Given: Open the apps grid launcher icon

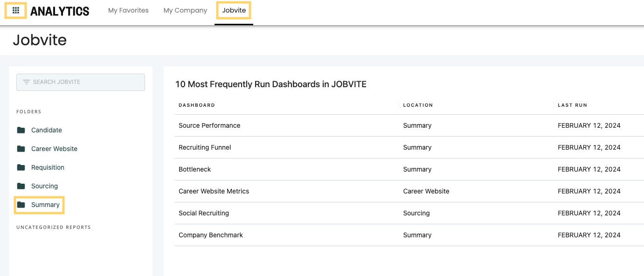Looking at the screenshot, I should click(x=16, y=10).
